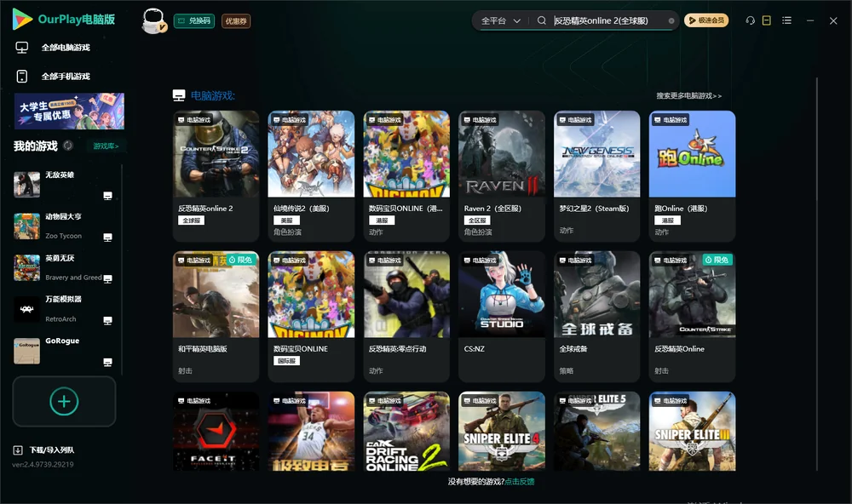Open the list menu icon in title bar
This screenshot has width=852, height=504.
786,20
